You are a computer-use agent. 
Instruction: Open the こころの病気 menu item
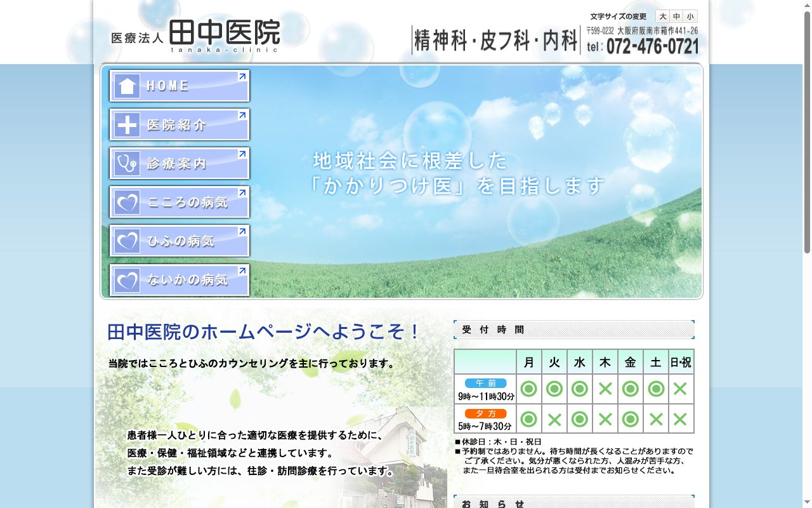click(x=180, y=202)
